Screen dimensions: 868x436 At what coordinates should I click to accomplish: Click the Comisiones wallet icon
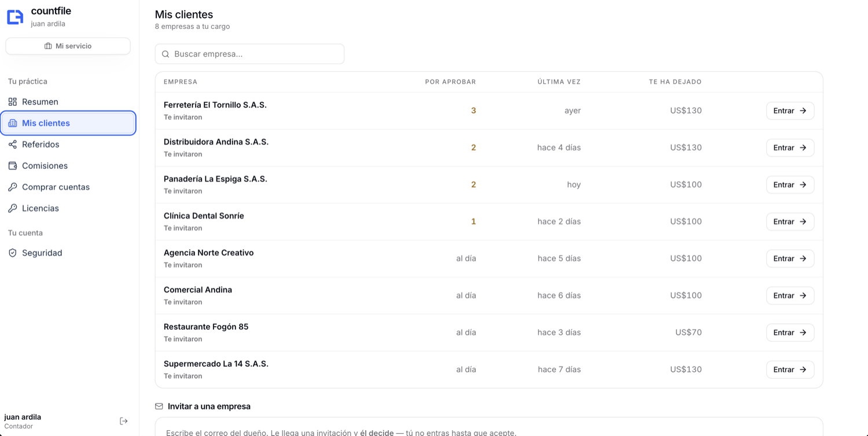[x=13, y=166]
